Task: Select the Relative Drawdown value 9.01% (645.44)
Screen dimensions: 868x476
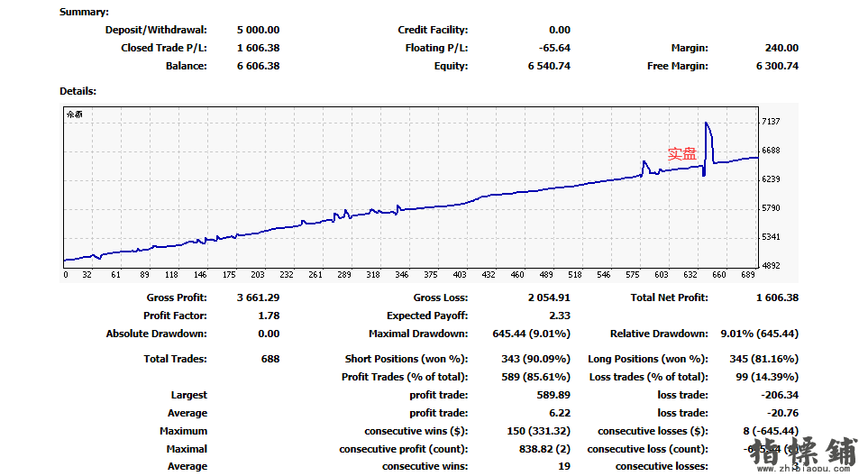Action: point(760,334)
